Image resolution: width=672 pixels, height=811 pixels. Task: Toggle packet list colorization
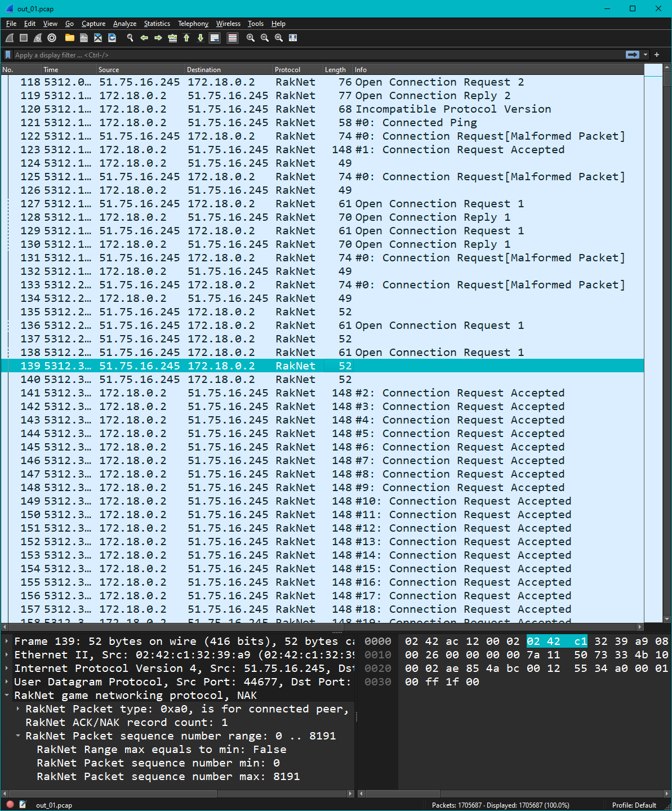[x=233, y=38]
